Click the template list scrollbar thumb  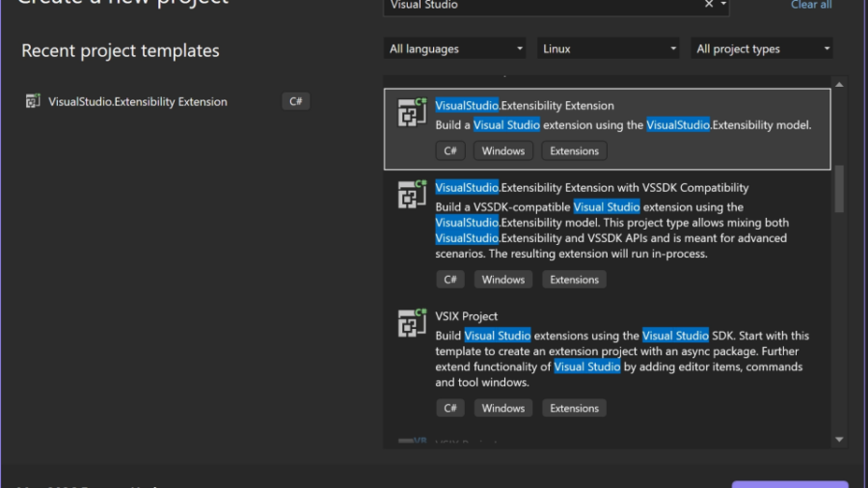click(839, 189)
